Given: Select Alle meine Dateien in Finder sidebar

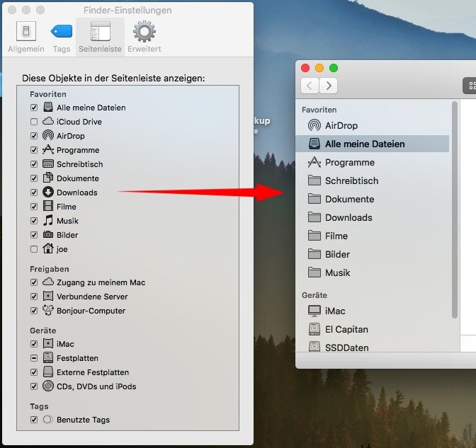Looking at the screenshot, I should (372, 144).
